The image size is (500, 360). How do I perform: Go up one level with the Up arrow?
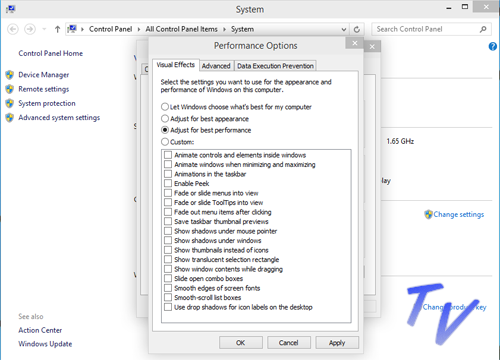[x=57, y=29]
